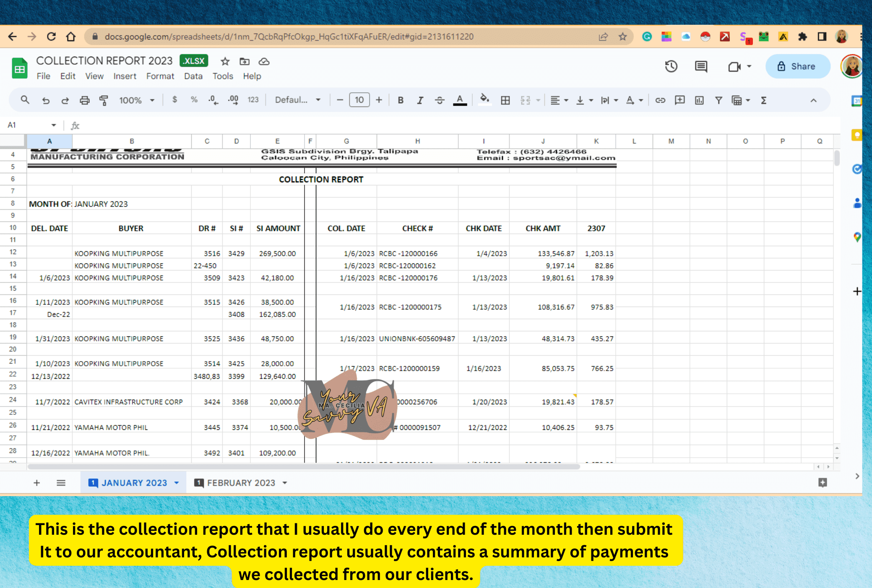Switch to FEBRUARY 2023 sheet tab
This screenshot has height=588, width=872.
[241, 483]
